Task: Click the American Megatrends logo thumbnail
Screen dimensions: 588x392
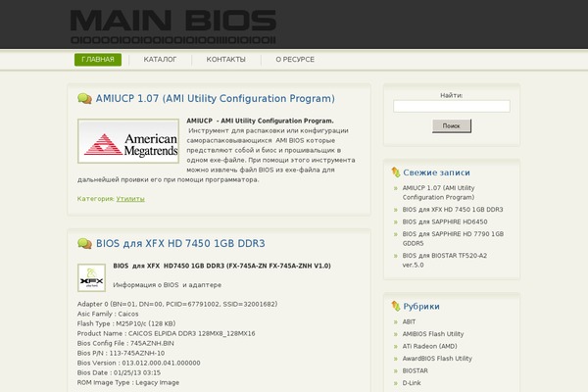Action: point(128,141)
